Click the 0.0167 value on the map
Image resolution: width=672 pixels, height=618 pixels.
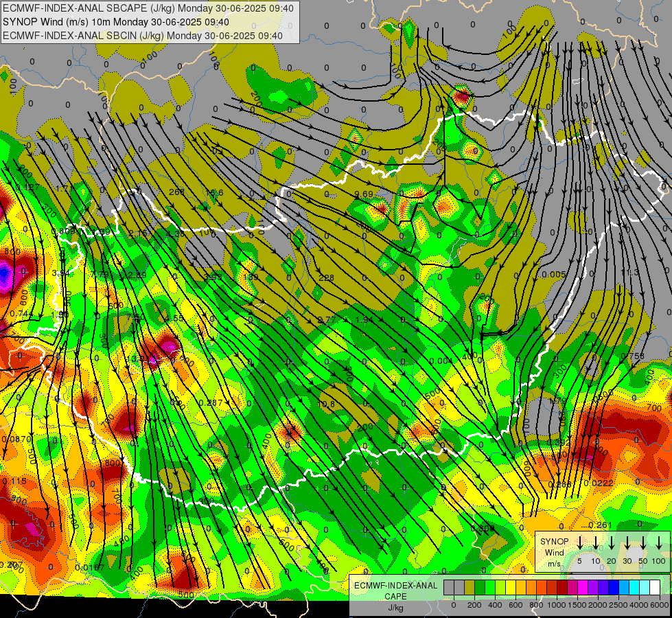[x=89, y=567]
